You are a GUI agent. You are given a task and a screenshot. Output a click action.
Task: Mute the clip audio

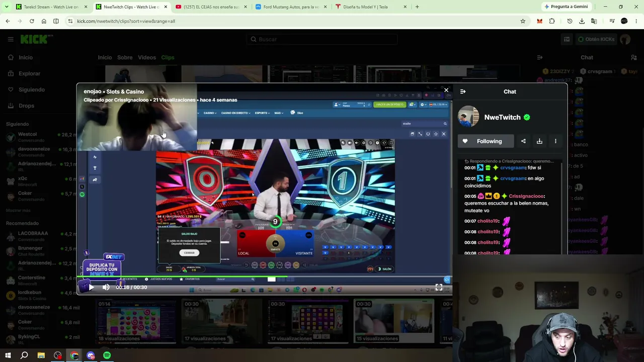tap(106, 287)
